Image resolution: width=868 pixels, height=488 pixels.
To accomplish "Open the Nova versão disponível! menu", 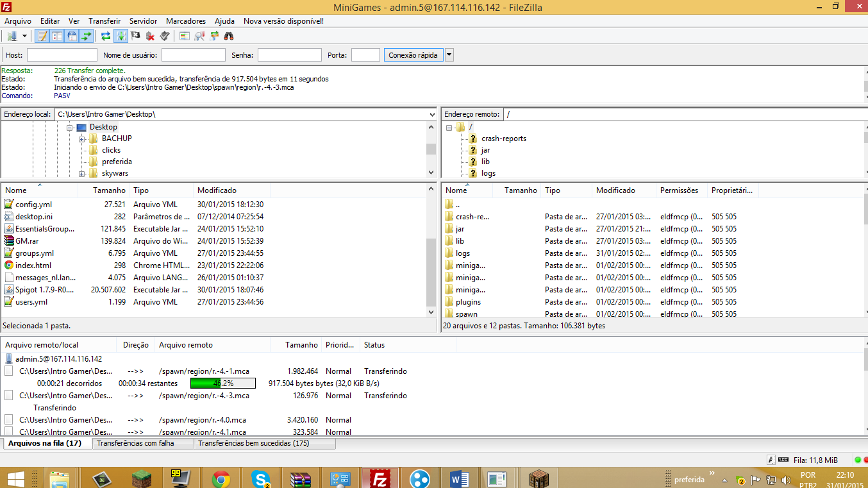I will point(283,21).
